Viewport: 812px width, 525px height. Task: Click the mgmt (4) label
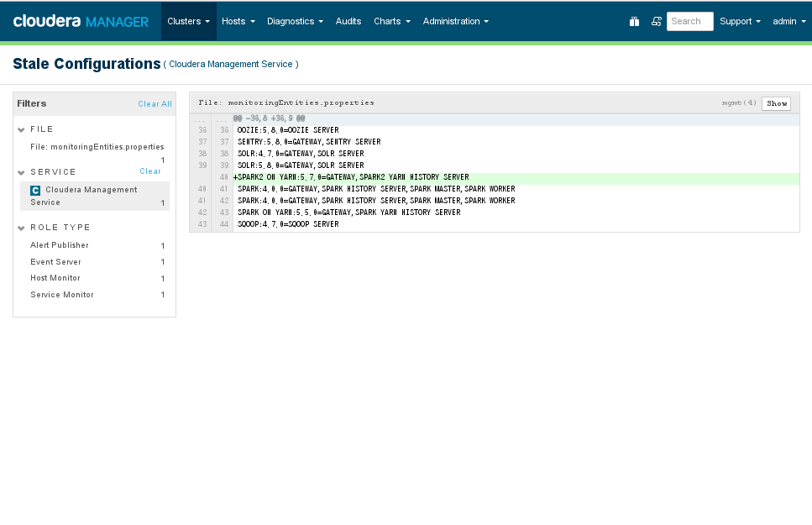[739, 103]
